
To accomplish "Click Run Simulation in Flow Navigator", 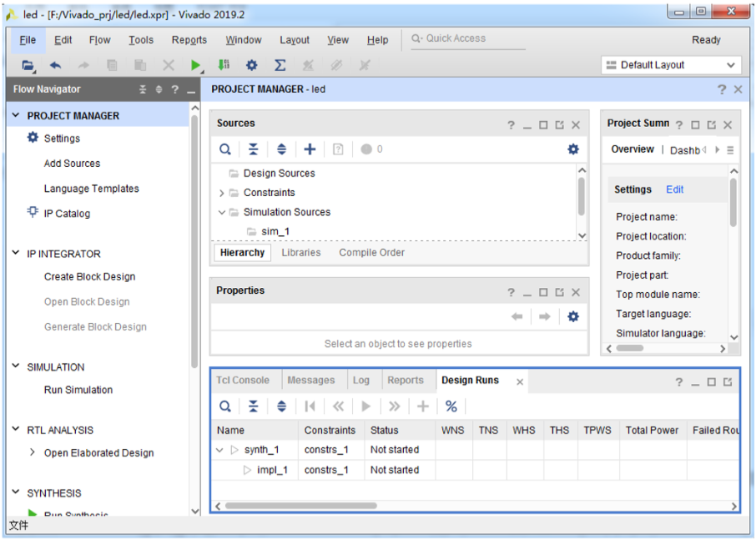I will 78,390.
